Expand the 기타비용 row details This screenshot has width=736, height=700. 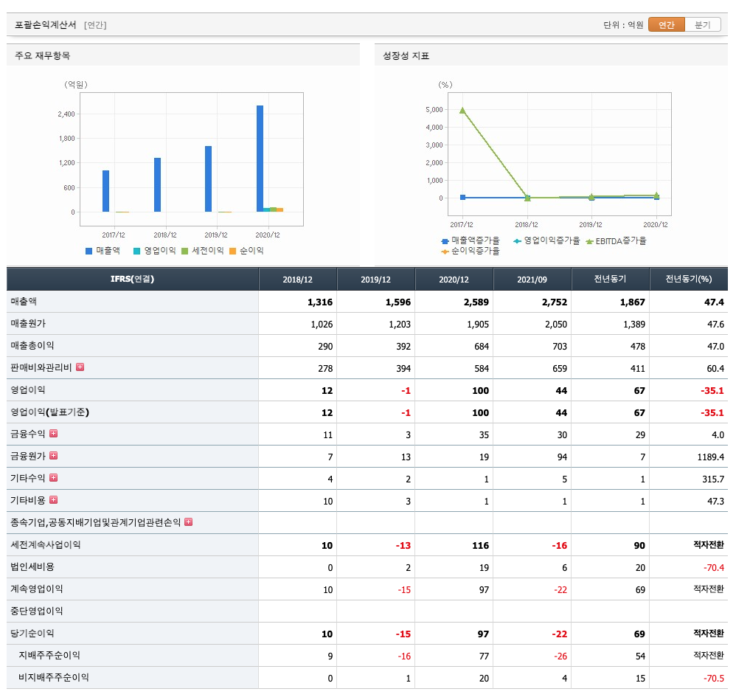click(x=54, y=499)
